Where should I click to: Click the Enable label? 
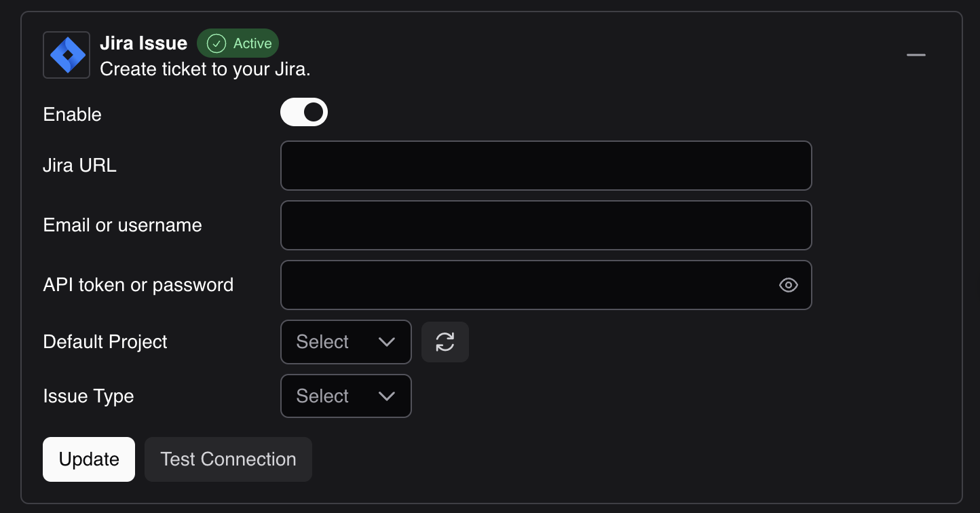pyautogui.click(x=73, y=114)
